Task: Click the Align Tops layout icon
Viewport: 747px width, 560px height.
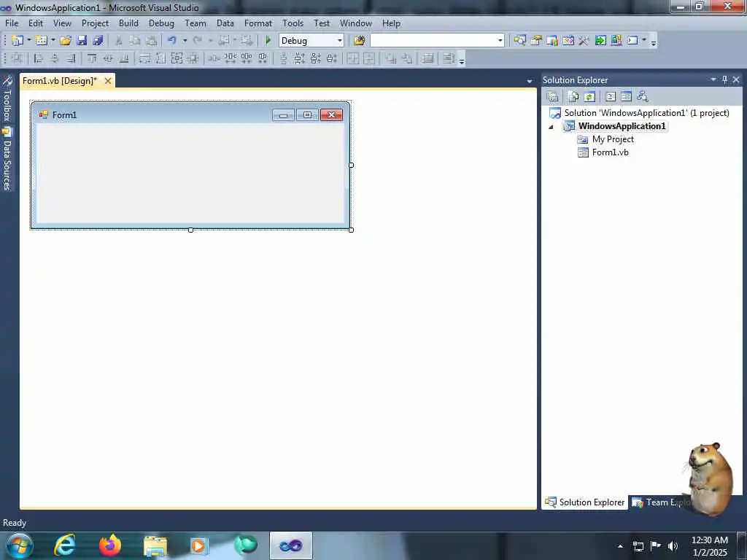Action: [x=92, y=58]
